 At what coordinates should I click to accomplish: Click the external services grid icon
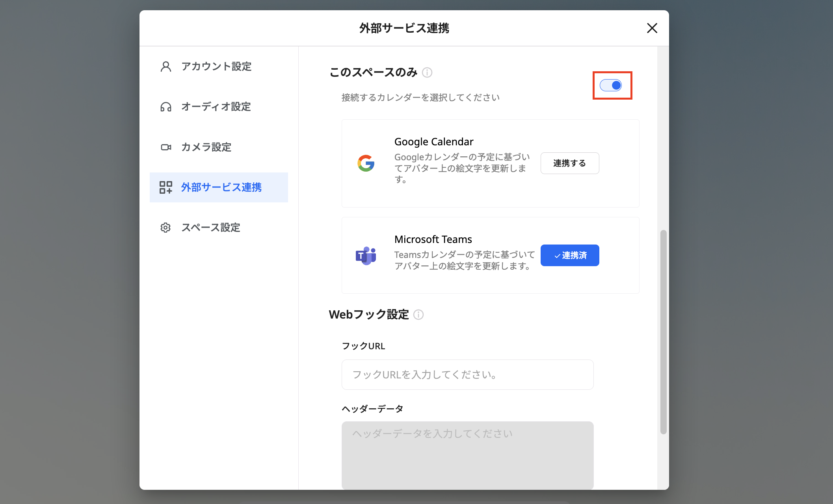[x=166, y=187]
